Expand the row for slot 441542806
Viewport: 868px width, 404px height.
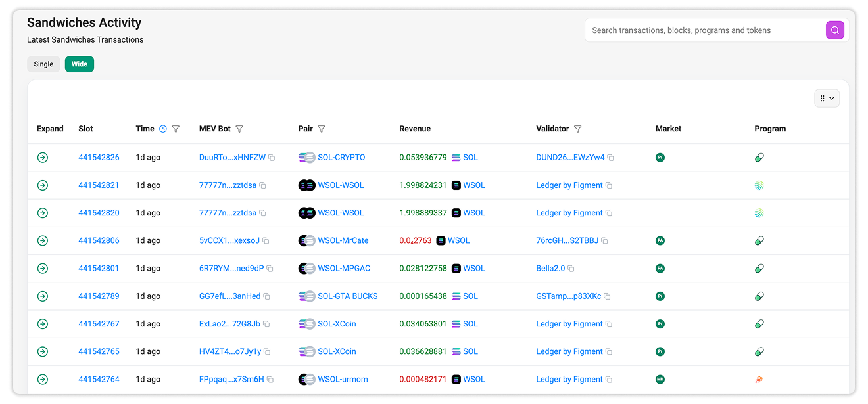(43, 240)
